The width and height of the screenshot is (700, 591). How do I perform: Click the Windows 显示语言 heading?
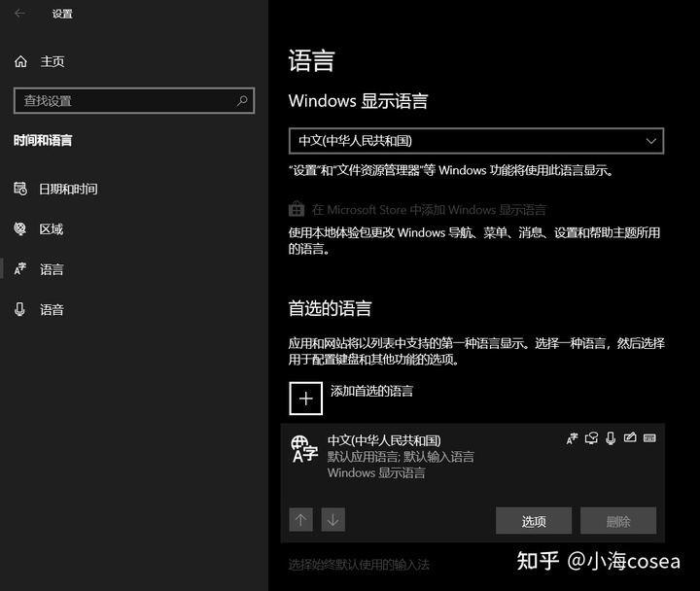coord(358,101)
